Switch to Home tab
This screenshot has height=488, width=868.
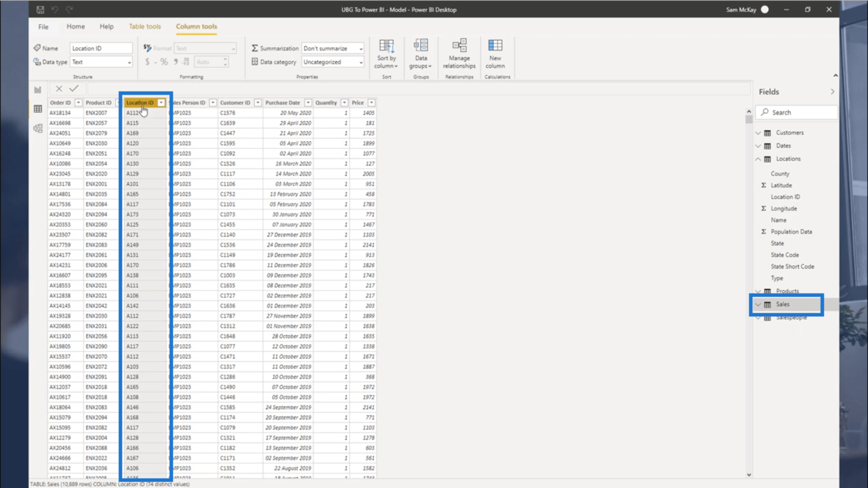75,26
